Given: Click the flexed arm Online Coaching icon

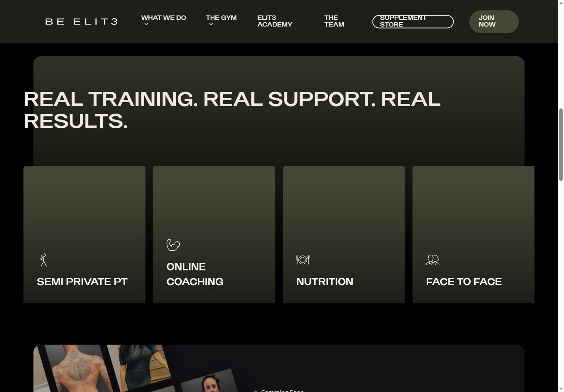Looking at the screenshot, I should (173, 245).
